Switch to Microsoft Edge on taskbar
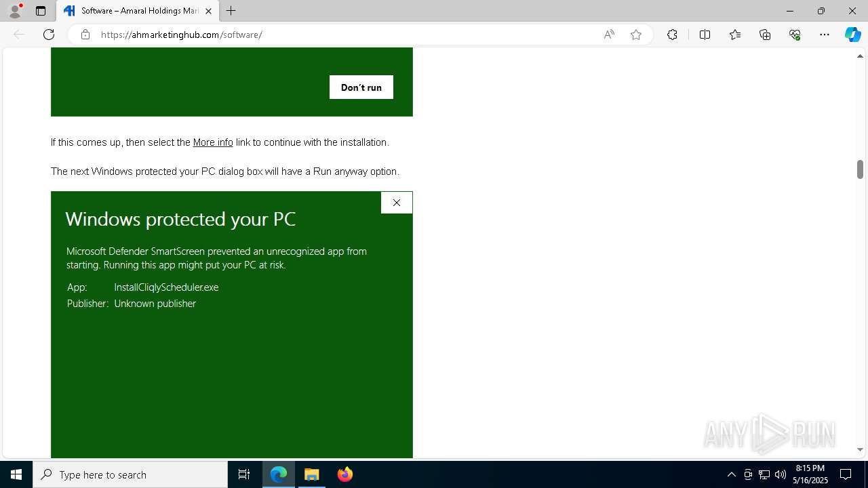Screen dimensions: 868x488 (x=279, y=474)
